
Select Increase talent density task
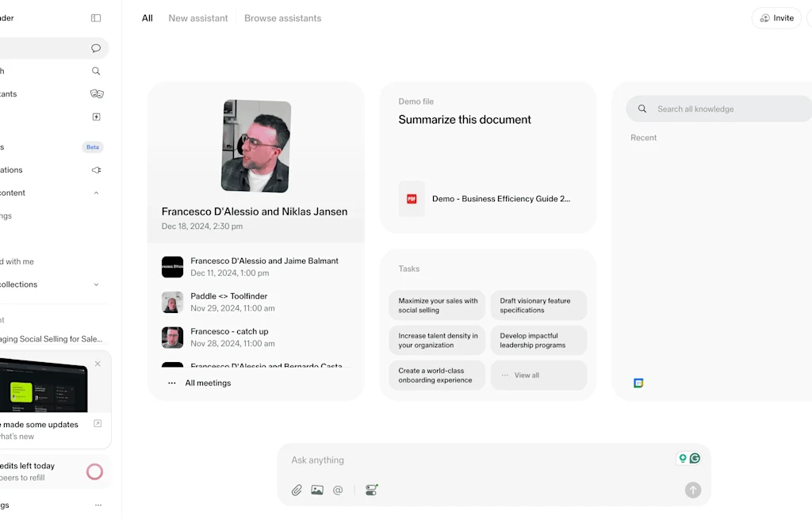point(437,341)
